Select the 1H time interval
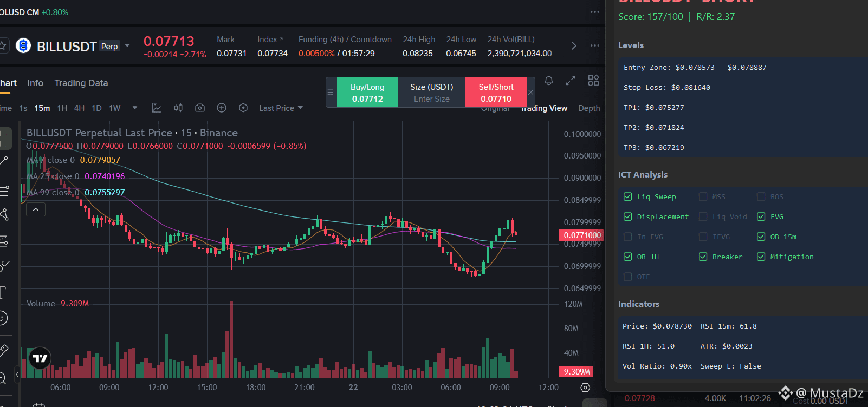Image resolution: width=868 pixels, height=407 pixels. 62,108
